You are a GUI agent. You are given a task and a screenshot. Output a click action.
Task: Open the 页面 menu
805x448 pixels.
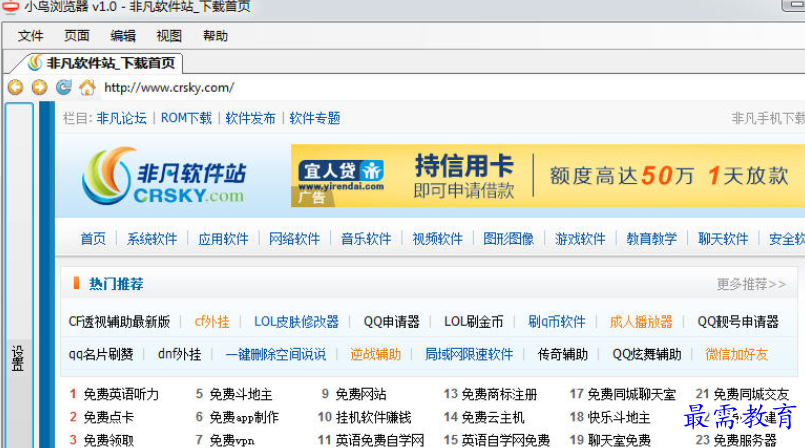tap(77, 36)
